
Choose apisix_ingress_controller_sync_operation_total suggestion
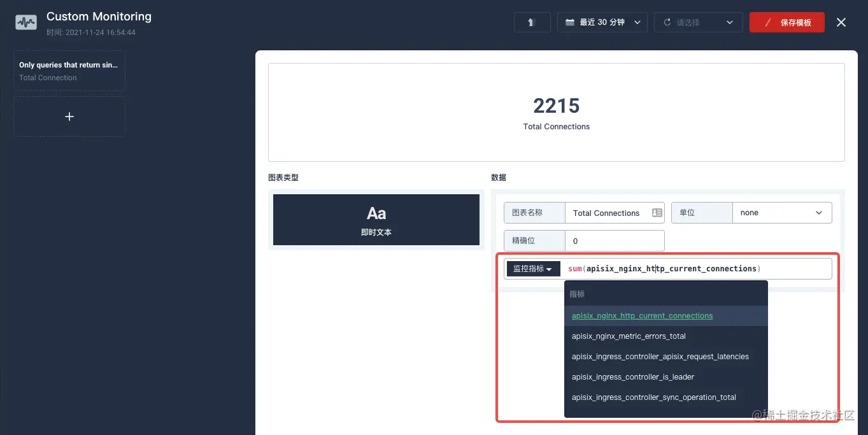(666, 397)
